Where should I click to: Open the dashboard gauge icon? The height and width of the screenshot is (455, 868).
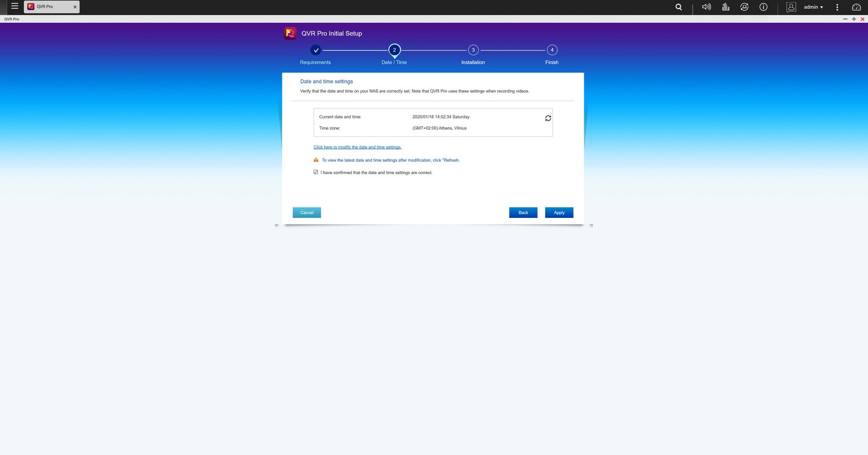pos(856,7)
